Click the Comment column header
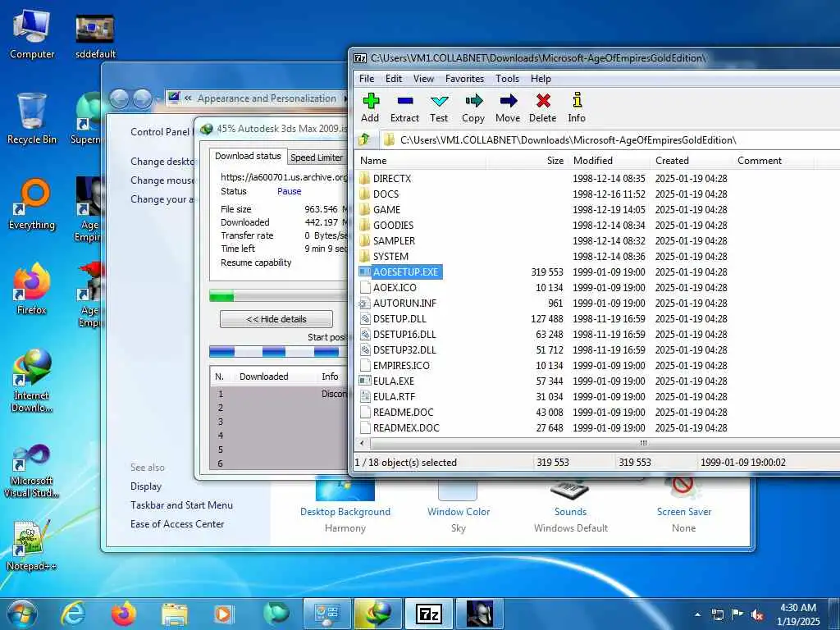The height and width of the screenshot is (630, 840). point(773,161)
